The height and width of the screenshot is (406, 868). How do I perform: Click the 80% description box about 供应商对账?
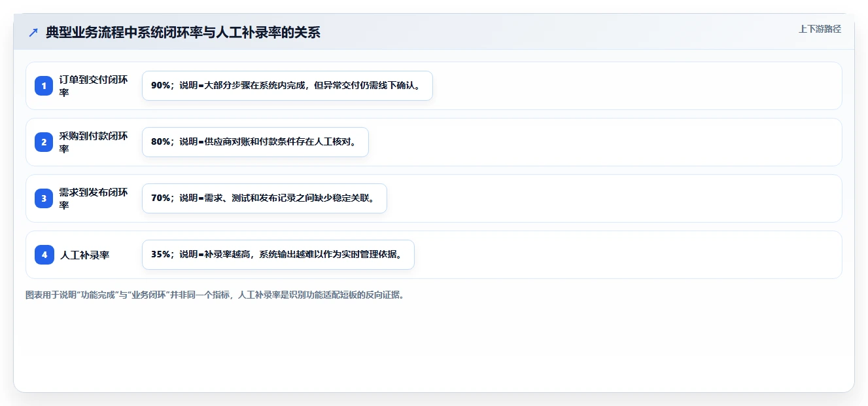pos(255,142)
